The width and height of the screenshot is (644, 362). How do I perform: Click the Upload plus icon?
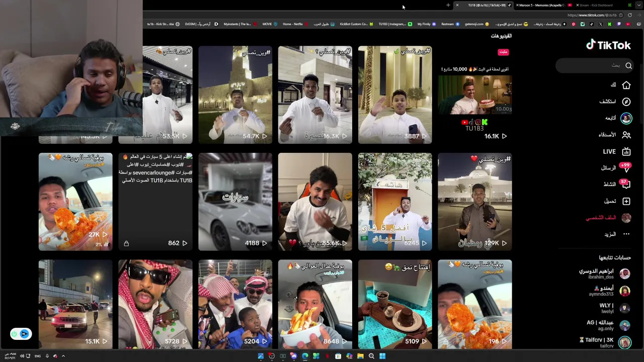pos(626,201)
